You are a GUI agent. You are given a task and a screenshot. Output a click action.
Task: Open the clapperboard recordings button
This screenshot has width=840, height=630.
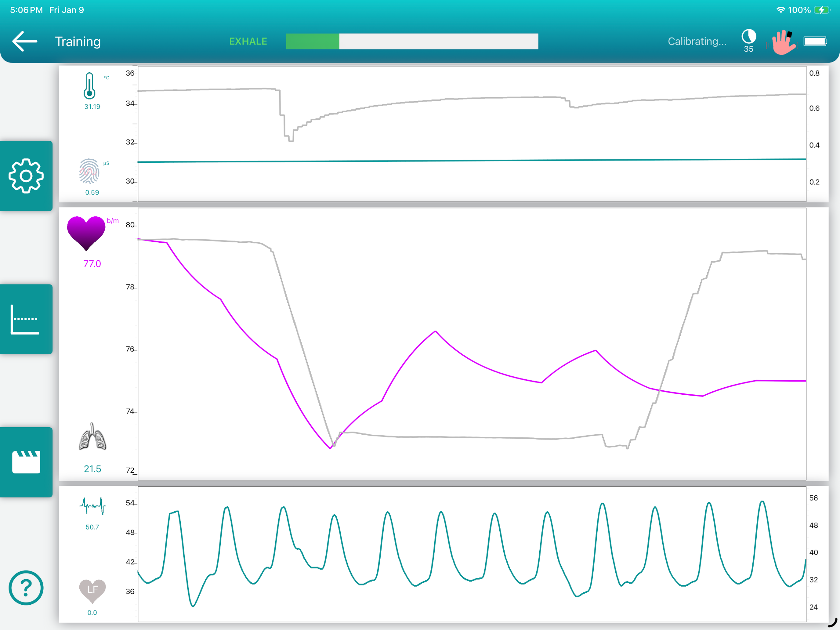pos(26,462)
